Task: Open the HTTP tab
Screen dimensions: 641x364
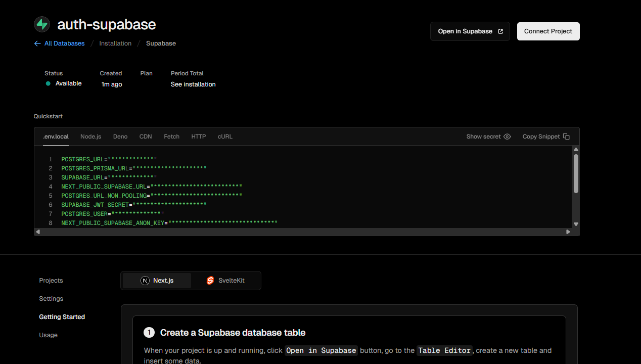Action: [199, 136]
